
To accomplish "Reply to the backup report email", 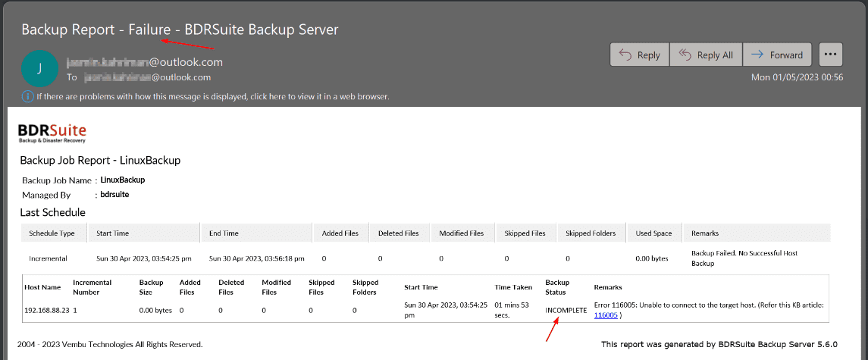I will click(x=639, y=55).
